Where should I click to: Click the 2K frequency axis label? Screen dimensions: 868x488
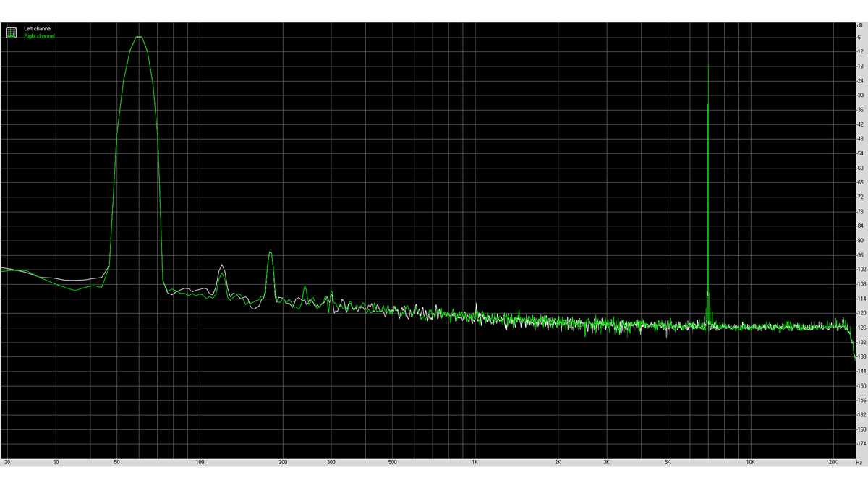(558, 461)
